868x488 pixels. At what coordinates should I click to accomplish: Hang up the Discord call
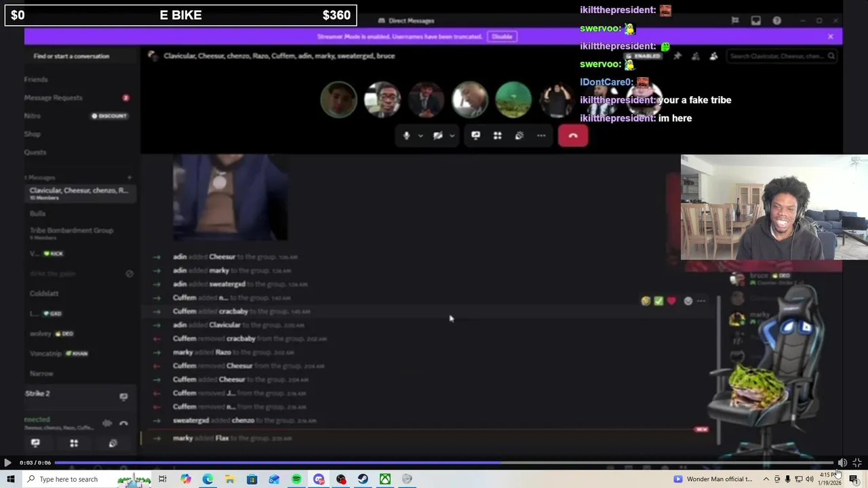tap(573, 136)
